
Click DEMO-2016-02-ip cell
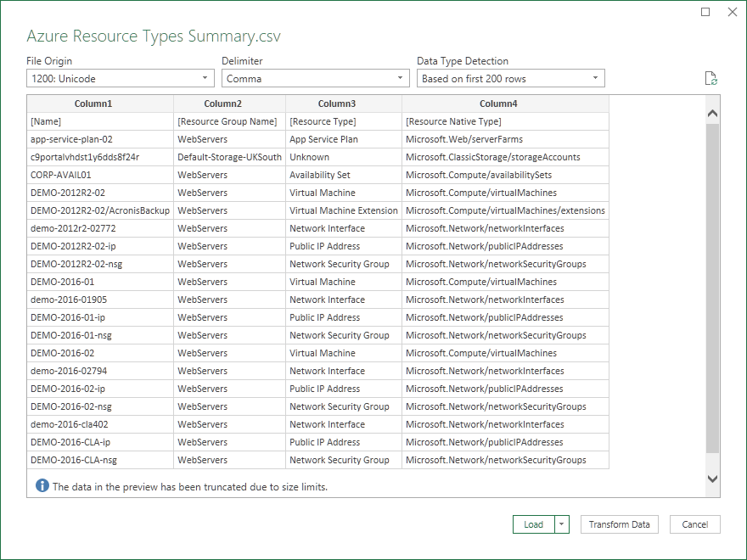(100, 389)
